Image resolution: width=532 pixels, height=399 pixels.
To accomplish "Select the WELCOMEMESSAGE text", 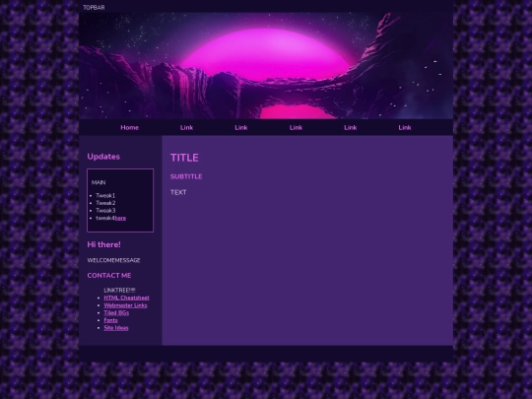I will point(113,260).
